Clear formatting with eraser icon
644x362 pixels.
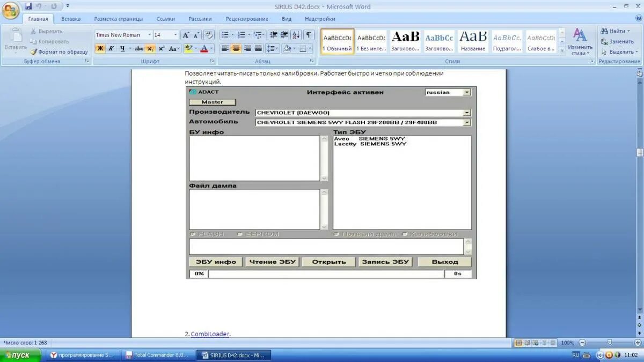(209, 35)
